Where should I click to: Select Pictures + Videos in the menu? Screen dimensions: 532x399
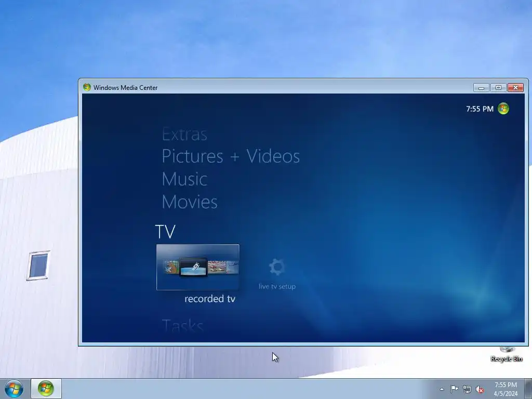[x=231, y=156]
